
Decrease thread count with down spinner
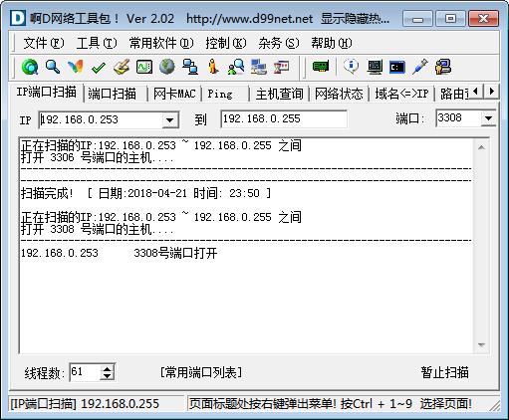coord(107,376)
